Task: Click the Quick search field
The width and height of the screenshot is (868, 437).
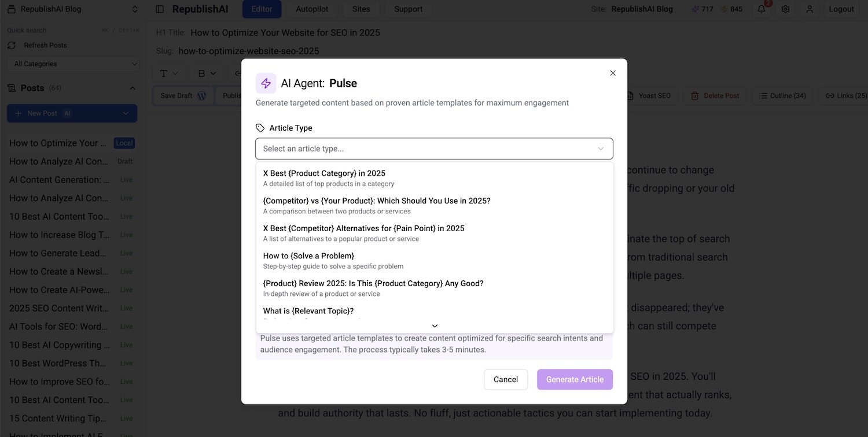Action: (73, 31)
